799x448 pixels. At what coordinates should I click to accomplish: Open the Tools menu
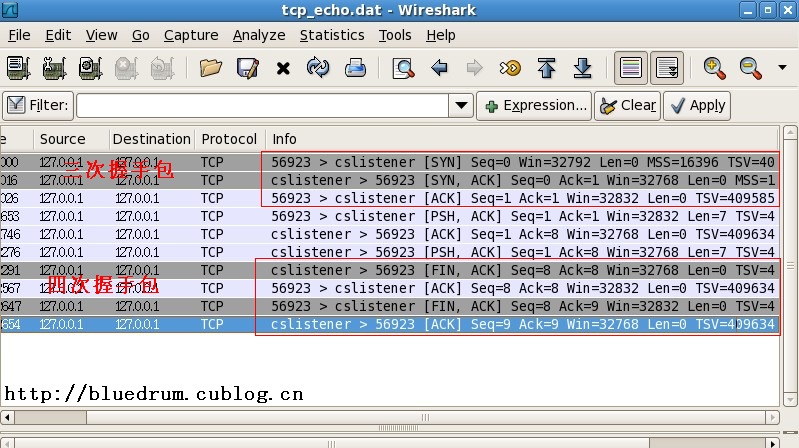[395, 35]
